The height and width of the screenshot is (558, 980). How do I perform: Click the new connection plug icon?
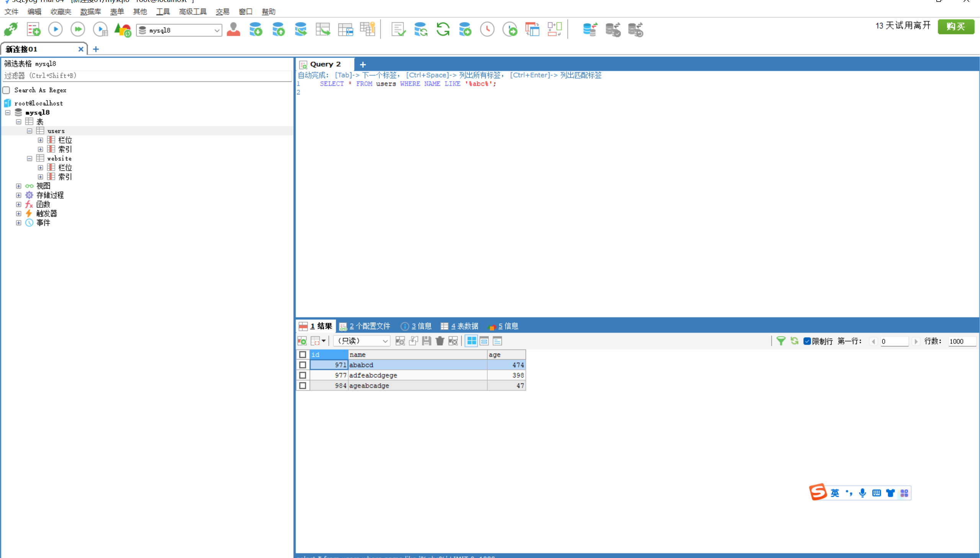(x=11, y=29)
